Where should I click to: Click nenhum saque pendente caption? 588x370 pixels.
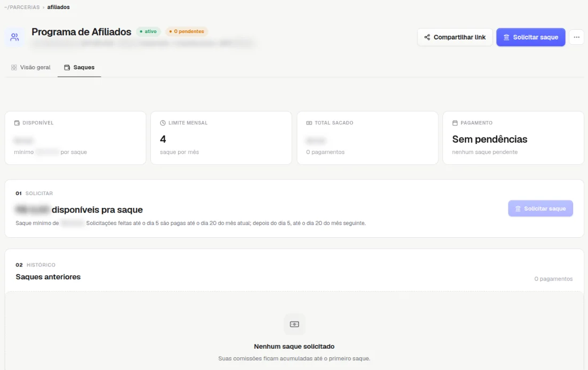pos(485,152)
